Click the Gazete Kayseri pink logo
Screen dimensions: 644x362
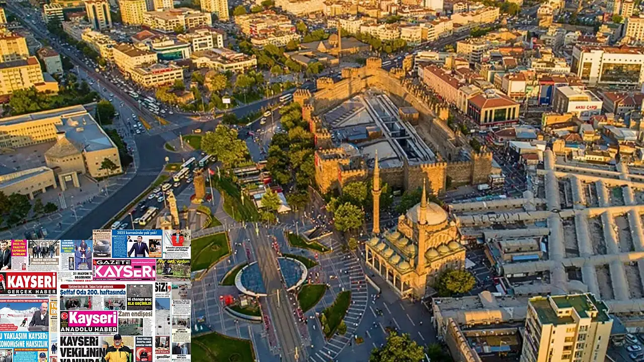coord(124,270)
